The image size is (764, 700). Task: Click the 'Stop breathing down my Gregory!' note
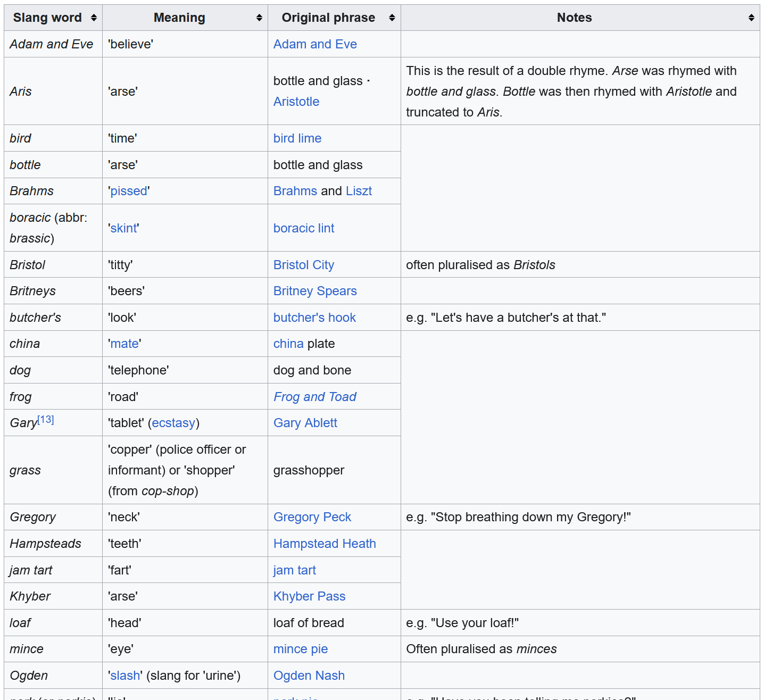coord(519,517)
